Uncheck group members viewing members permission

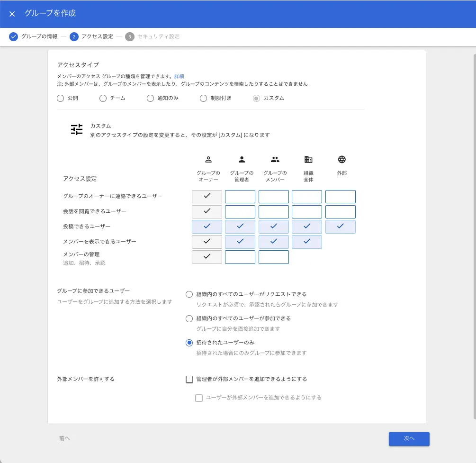click(x=273, y=242)
